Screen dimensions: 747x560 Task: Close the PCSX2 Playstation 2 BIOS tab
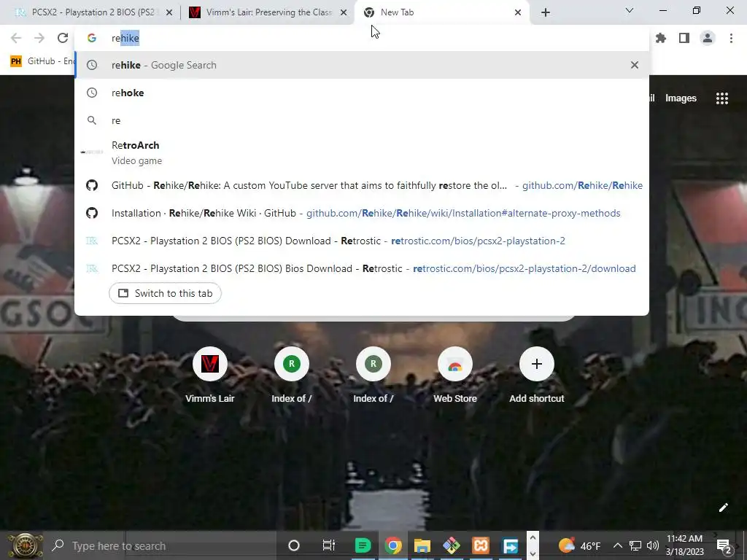pyautogui.click(x=169, y=13)
